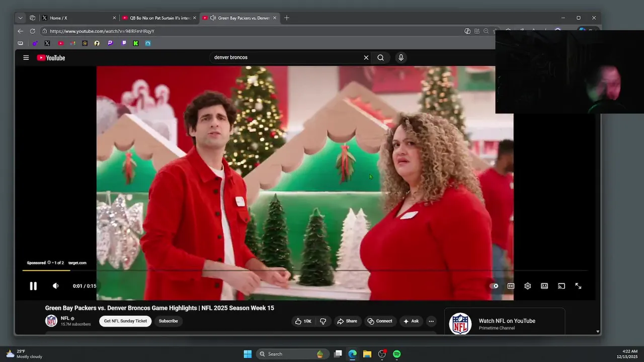The image size is (644, 362).
Task: Open the purple P bookmark icon
Action: 110,43
